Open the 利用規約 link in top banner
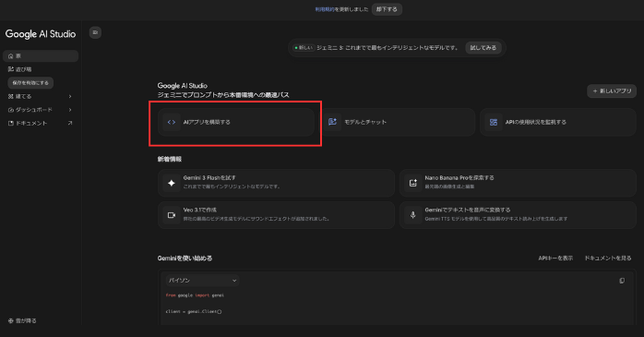The height and width of the screenshot is (337, 644). pos(325,9)
